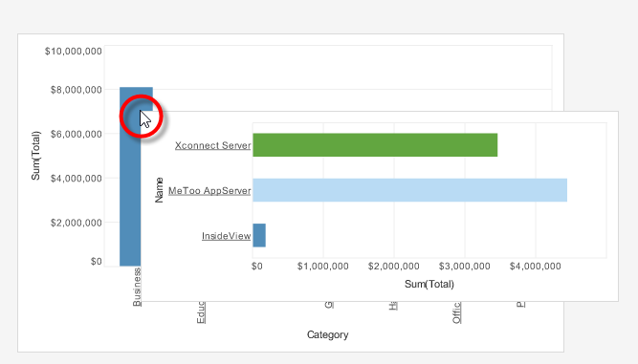
Task: Click the $8,000,000 axis value
Action: (77, 90)
